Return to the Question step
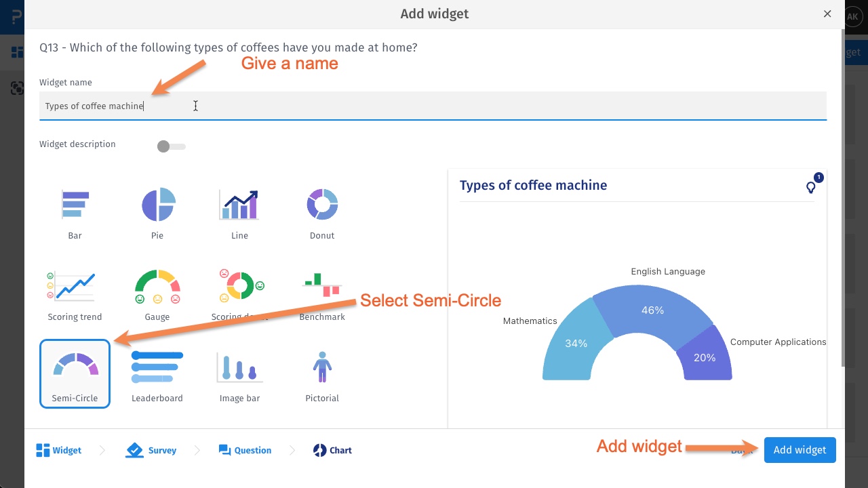 [x=245, y=450]
